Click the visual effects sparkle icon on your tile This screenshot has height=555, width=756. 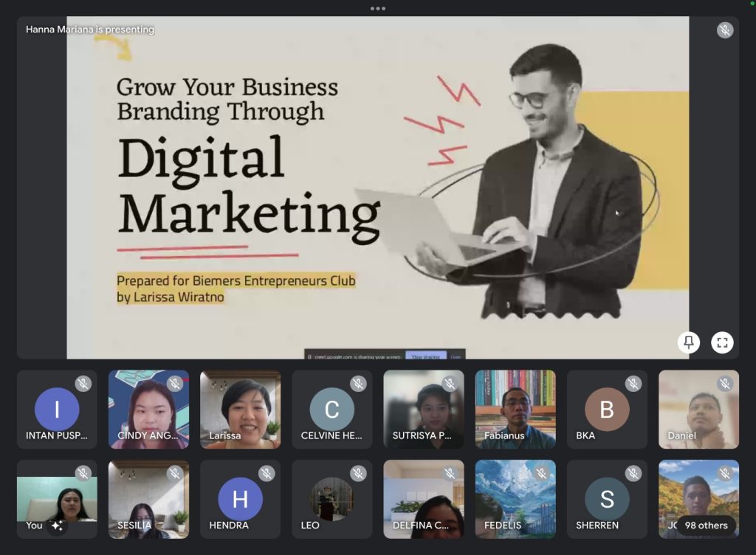58,525
